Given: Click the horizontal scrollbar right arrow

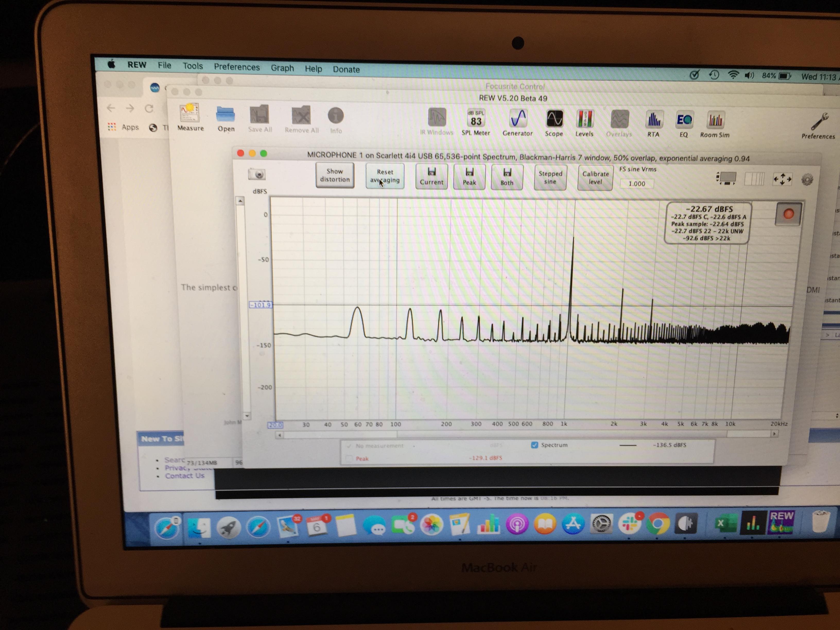Looking at the screenshot, I should point(774,434).
